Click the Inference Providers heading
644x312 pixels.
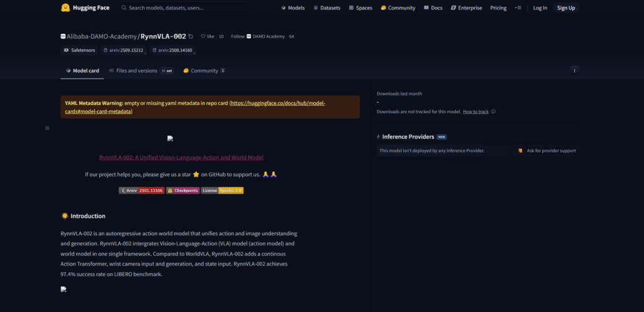(408, 136)
